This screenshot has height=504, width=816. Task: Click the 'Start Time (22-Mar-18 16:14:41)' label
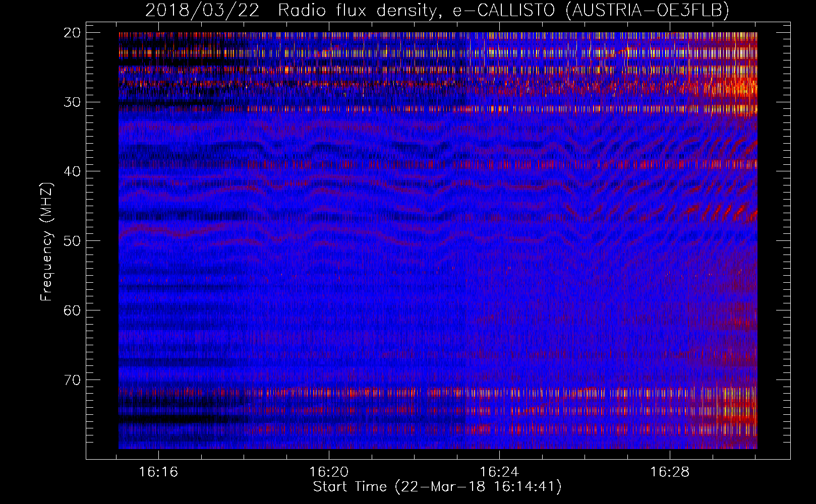tap(437, 487)
